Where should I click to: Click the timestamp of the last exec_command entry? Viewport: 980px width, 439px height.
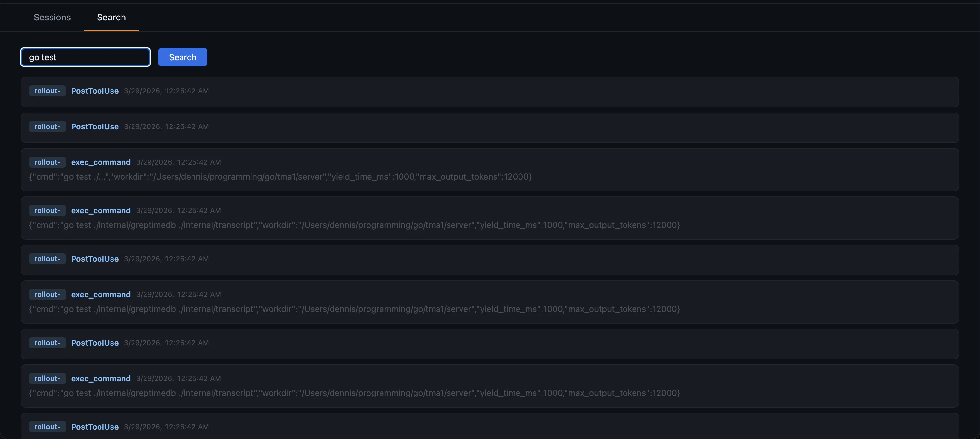point(178,378)
